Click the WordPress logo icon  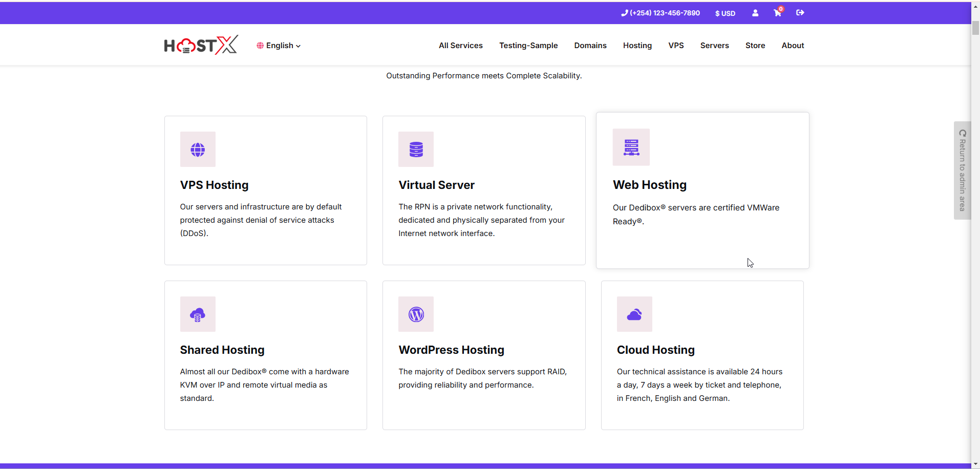416,314
